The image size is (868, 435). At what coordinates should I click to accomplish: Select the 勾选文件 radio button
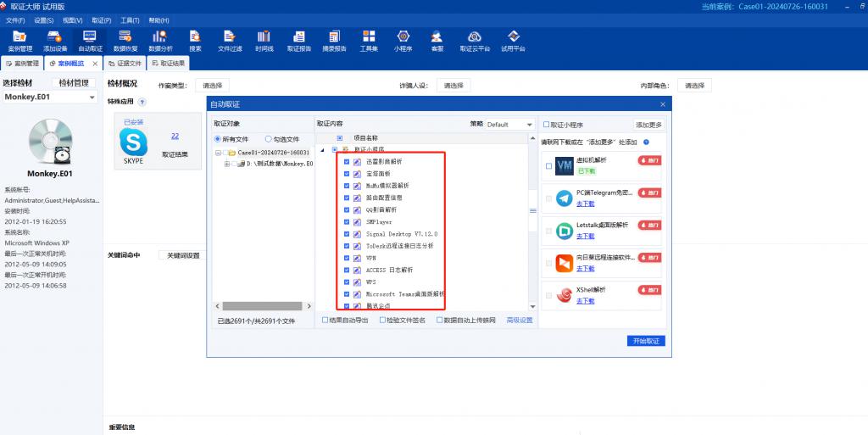[269, 139]
